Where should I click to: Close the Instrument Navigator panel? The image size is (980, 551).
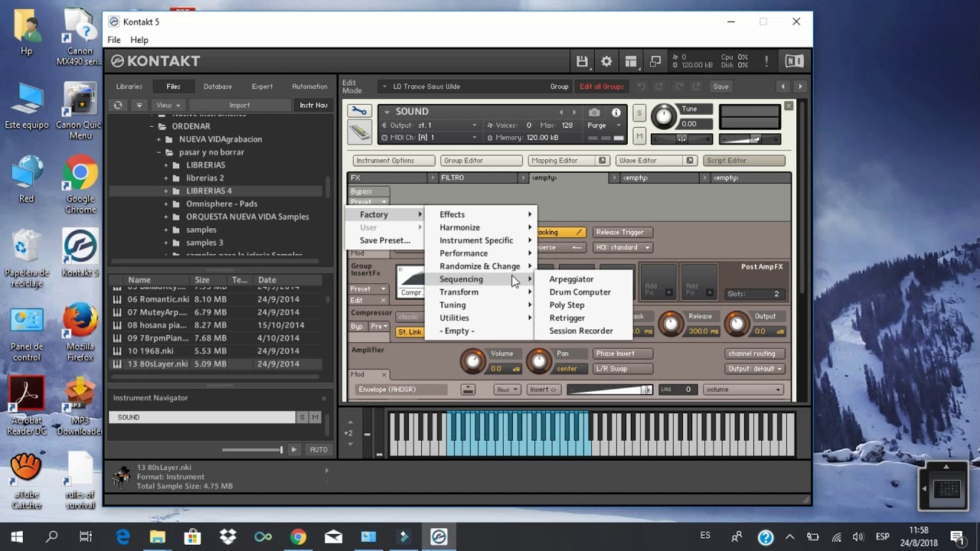pyautogui.click(x=324, y=398)
